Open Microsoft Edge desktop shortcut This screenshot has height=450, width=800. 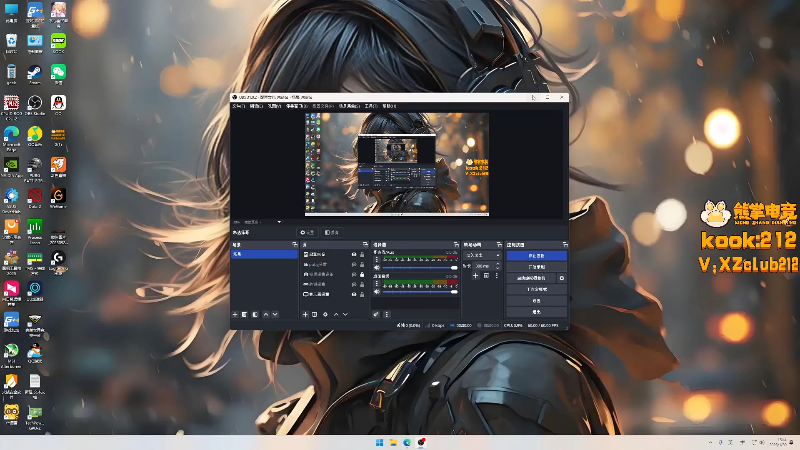(x=11, y=139)
